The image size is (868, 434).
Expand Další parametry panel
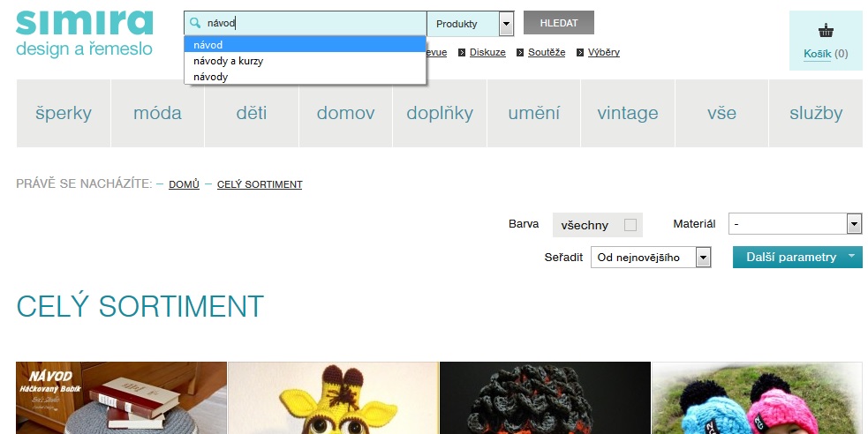coord(797,257)
